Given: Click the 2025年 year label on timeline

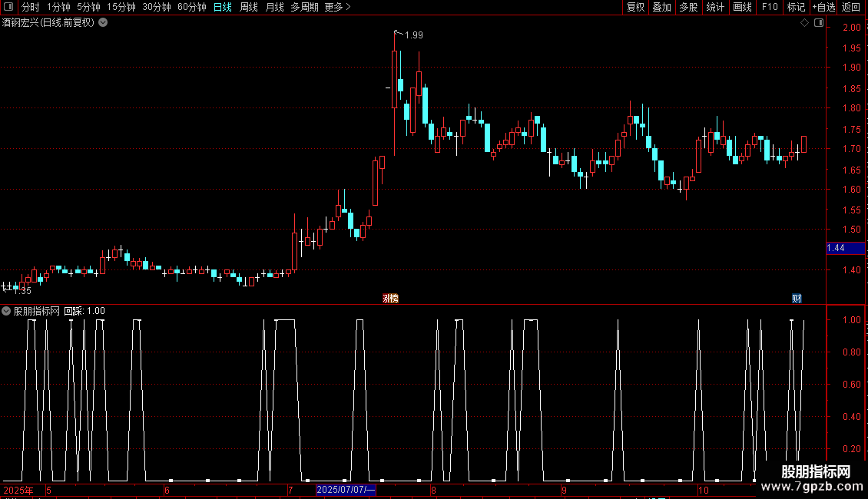Looking at the screenshot, I should [x=18, y=490].
